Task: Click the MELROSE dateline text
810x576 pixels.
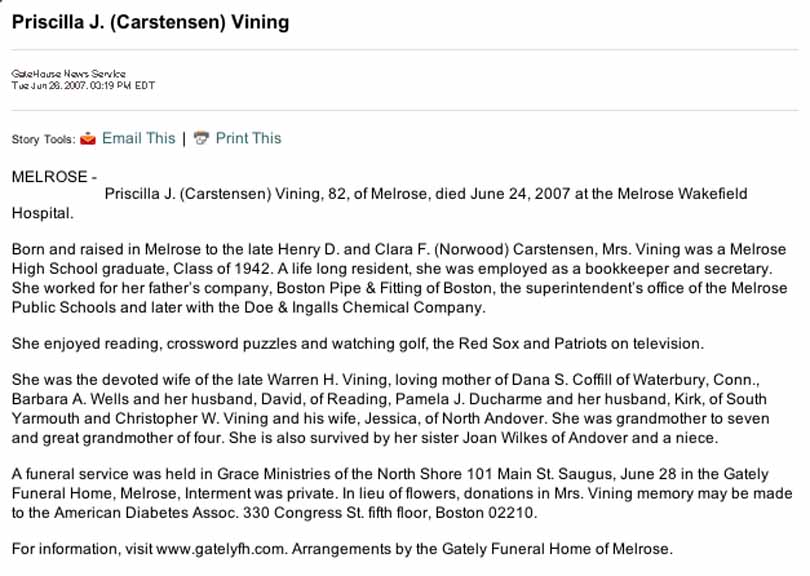Action: pyautogui.click(x=50, y=177)
